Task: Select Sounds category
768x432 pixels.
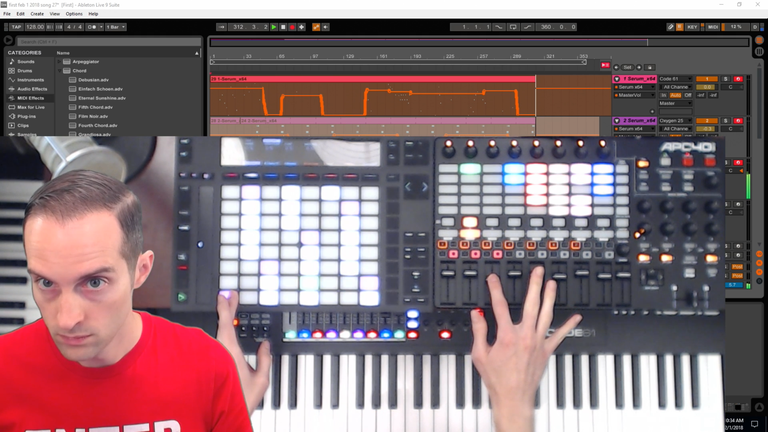Action: 26,62
